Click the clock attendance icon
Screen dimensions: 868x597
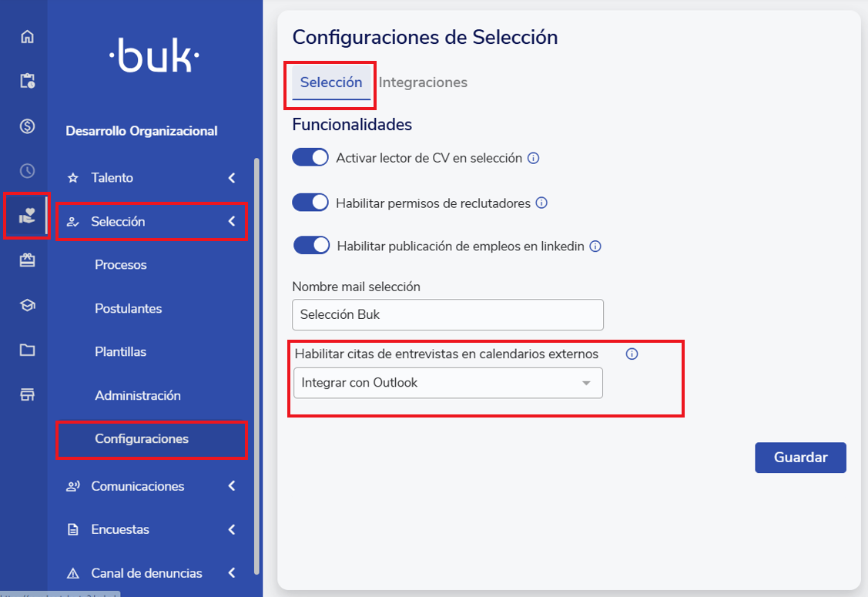click(27, 171)
